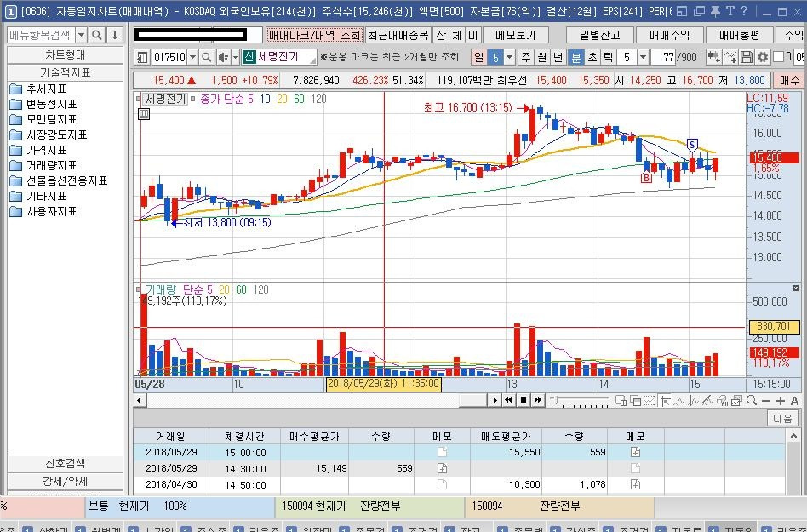Image resolution: width=807 pixels, height=532 pixels.
Task: Click the eraser with bars icon
Action: point(722,400)
